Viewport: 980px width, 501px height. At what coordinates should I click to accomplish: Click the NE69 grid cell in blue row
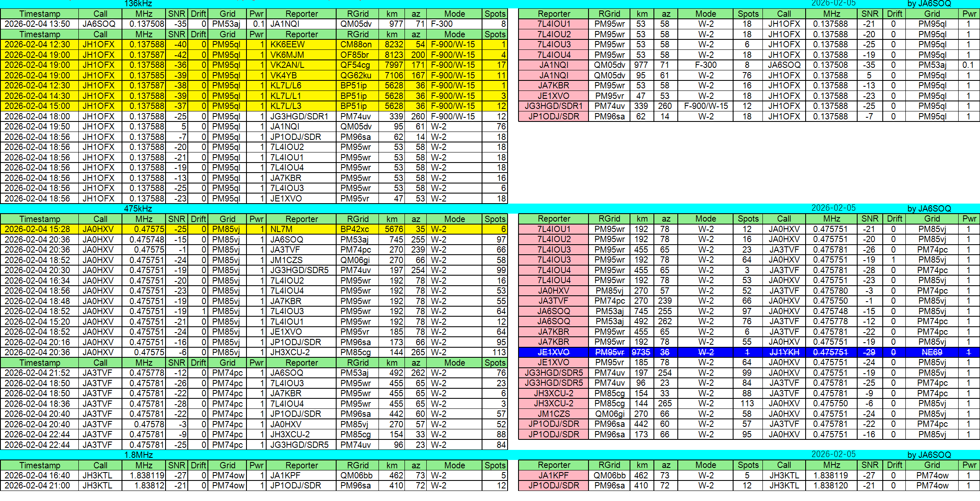click(x=932, y=352)
